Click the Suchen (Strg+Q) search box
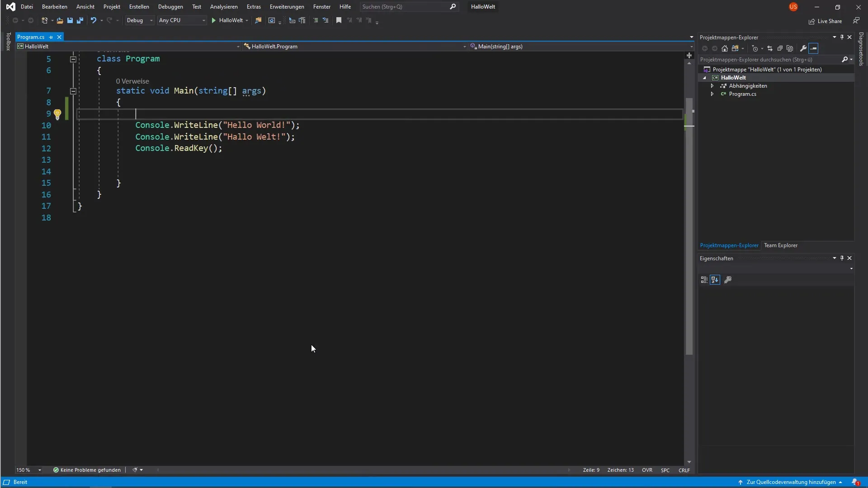868x488 pixels. [409, 7]
